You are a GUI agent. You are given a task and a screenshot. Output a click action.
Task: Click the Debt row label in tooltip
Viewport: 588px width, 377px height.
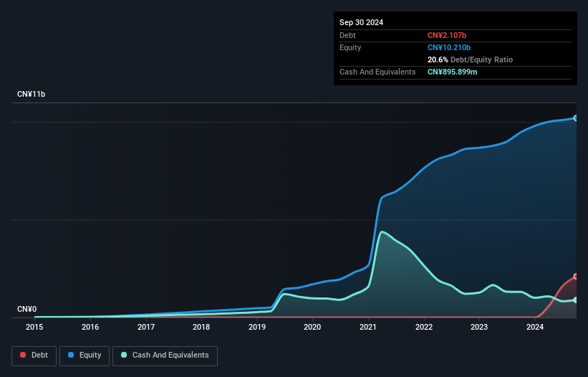tap(347, 35)
